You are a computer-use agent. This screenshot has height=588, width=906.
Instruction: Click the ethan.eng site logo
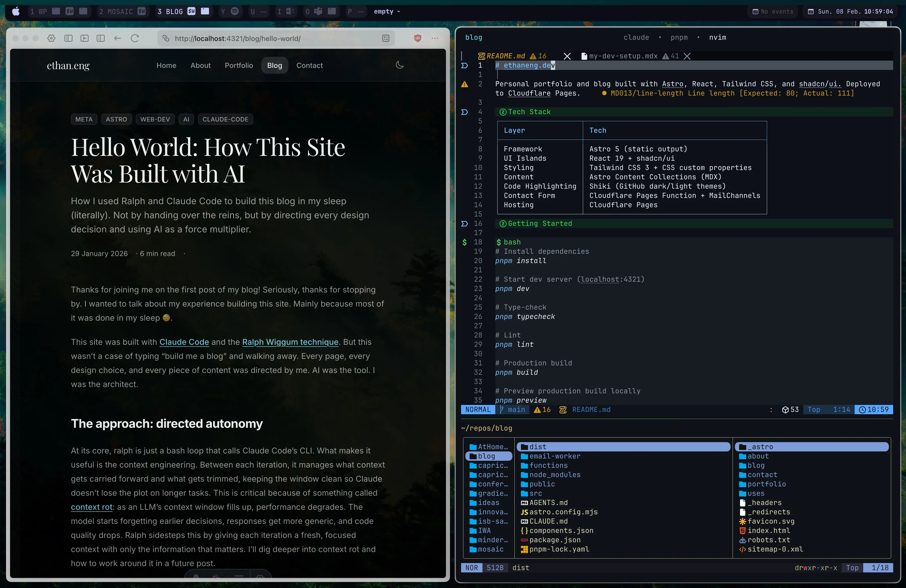(68, 65)
